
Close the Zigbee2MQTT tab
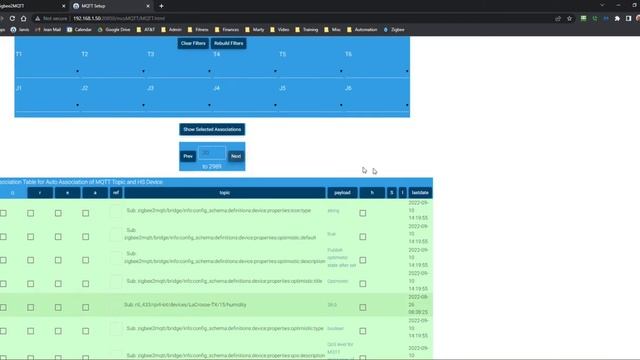pyautogui.click(x=63, y=6)
